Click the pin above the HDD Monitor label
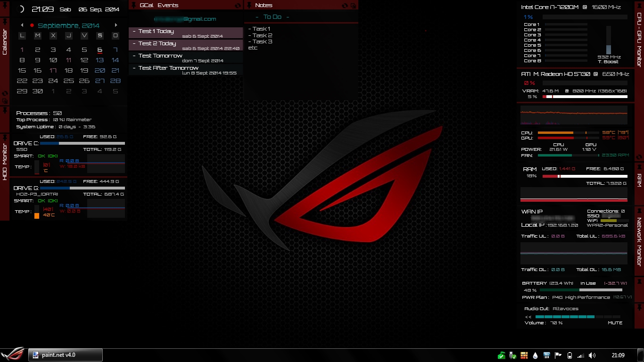 pyautogui.click(x=5, y=137)
